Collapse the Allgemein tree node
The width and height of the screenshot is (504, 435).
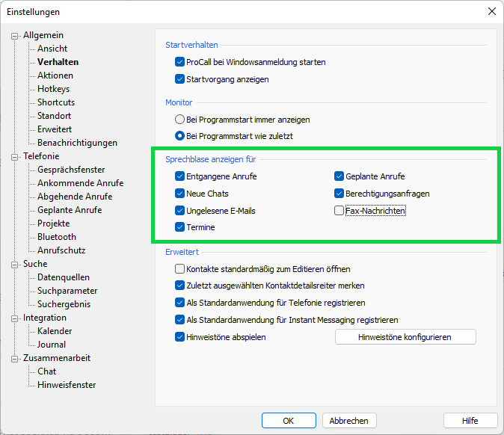(15, 36)
